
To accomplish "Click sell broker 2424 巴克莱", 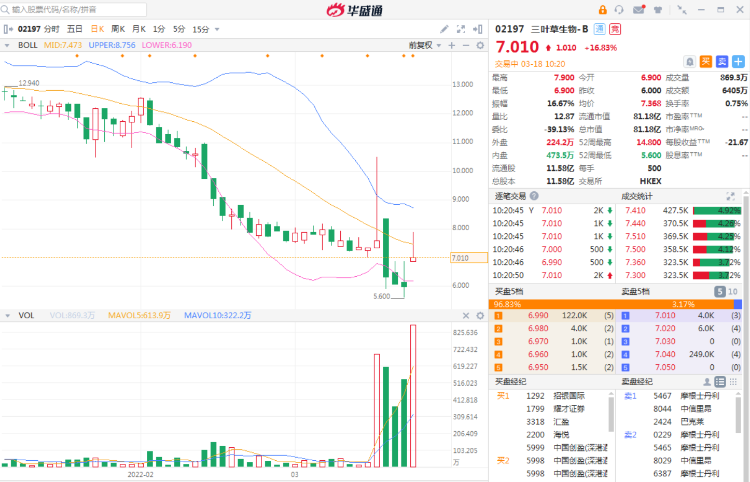I will (679, 422).
